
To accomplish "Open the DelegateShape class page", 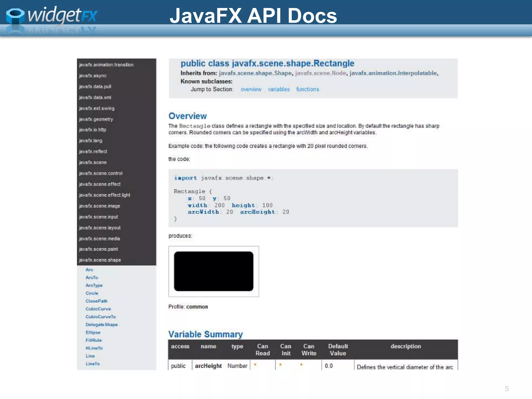I will [x=102, y=325].
